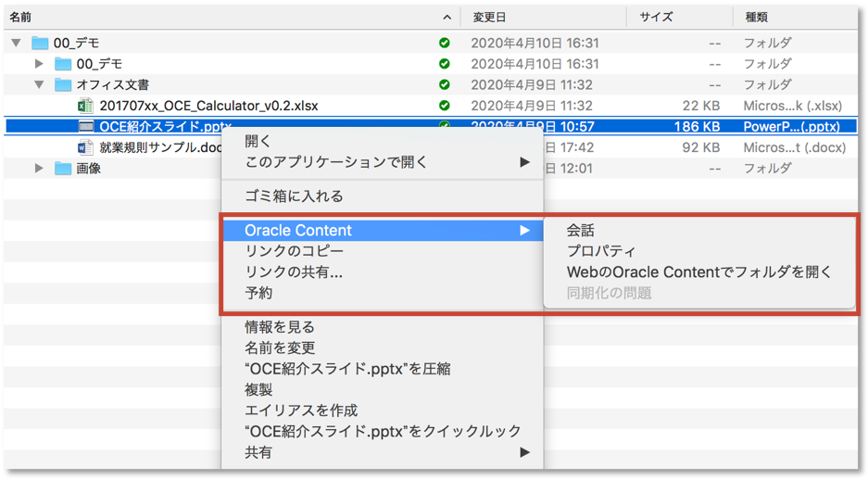Viewport: 868px width, 480px height.
Task: Expand the 画像 folder disclosure triangle
Action: click(x=39, y=169)
